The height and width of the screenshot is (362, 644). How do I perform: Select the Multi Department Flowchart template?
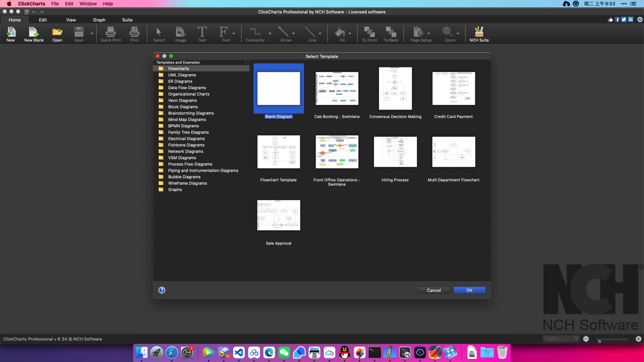453,152
